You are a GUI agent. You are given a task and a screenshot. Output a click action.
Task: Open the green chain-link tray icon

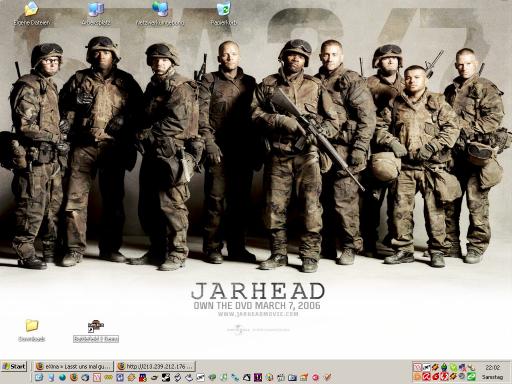[471, 377]
